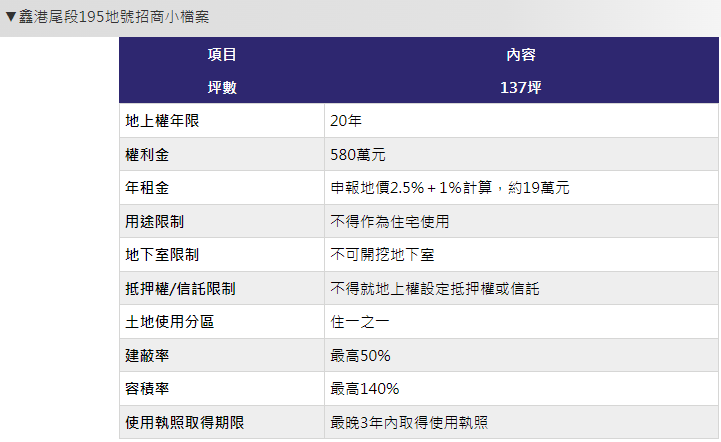Click the 項目 column header
Screen dimensions: 721x442
[222, 54]
